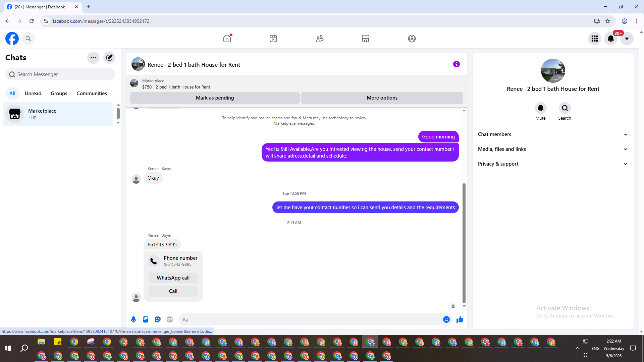Click the conversation scrollbar
Screen dimensions: 644x362
click(464, 243)
